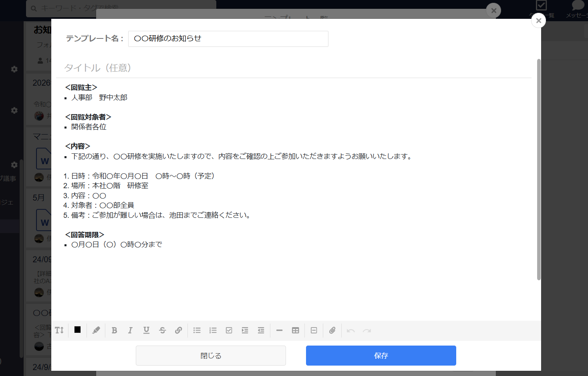Undo the last edit
The width and height of the screenshot is (588, 376).
350,330
